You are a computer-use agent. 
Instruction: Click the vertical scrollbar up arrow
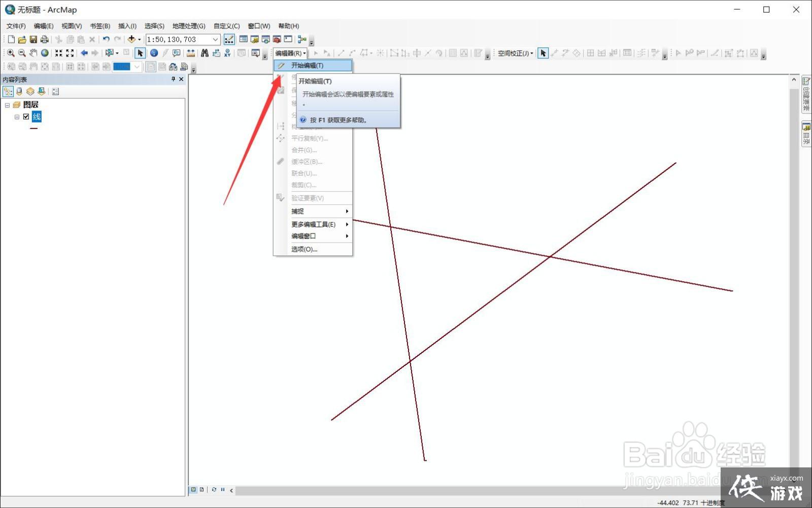(x=794, y=80)
